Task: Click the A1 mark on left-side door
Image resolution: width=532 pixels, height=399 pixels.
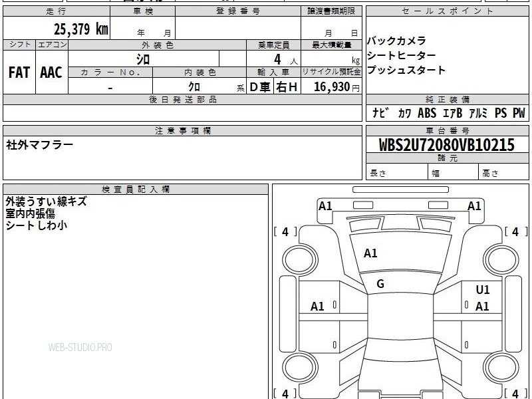Action: (x=318, y=307)
